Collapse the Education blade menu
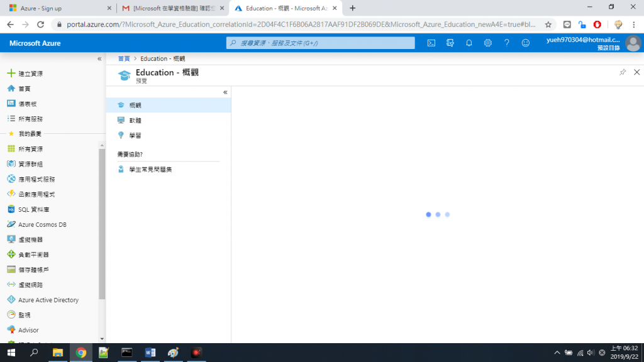644x362 pixels. pos(225,92)
